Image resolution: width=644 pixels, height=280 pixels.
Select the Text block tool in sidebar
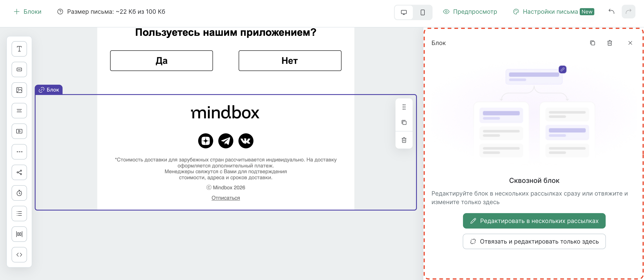tap(19, 49)
